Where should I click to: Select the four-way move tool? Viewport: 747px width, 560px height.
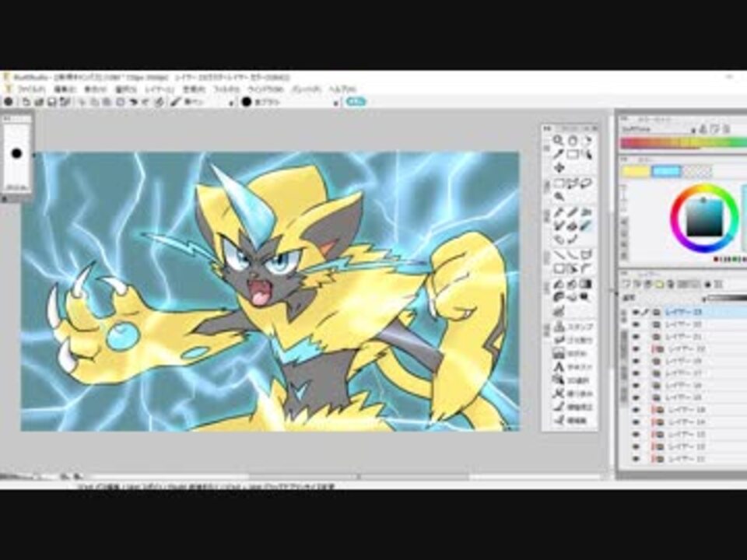click(559, 168)
